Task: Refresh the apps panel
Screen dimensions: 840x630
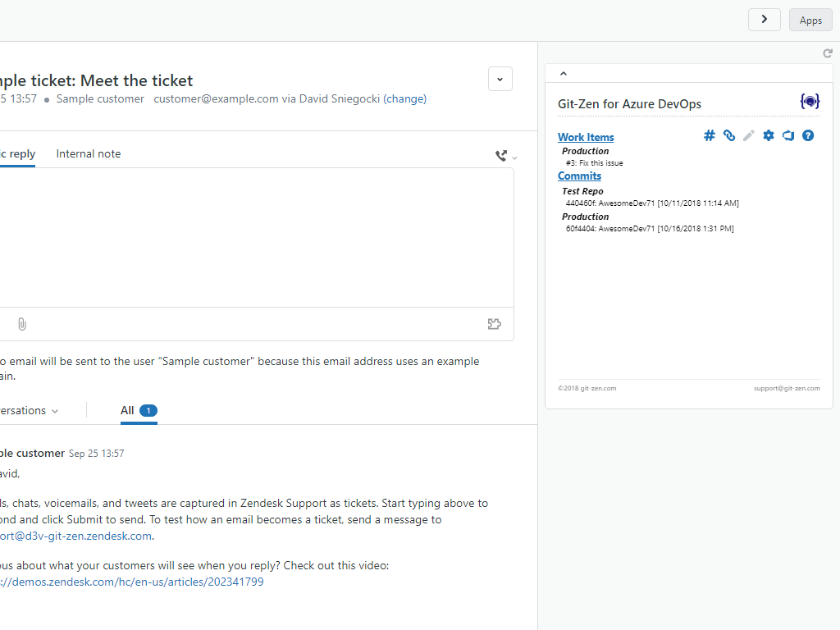Action: tap(827, 52)
